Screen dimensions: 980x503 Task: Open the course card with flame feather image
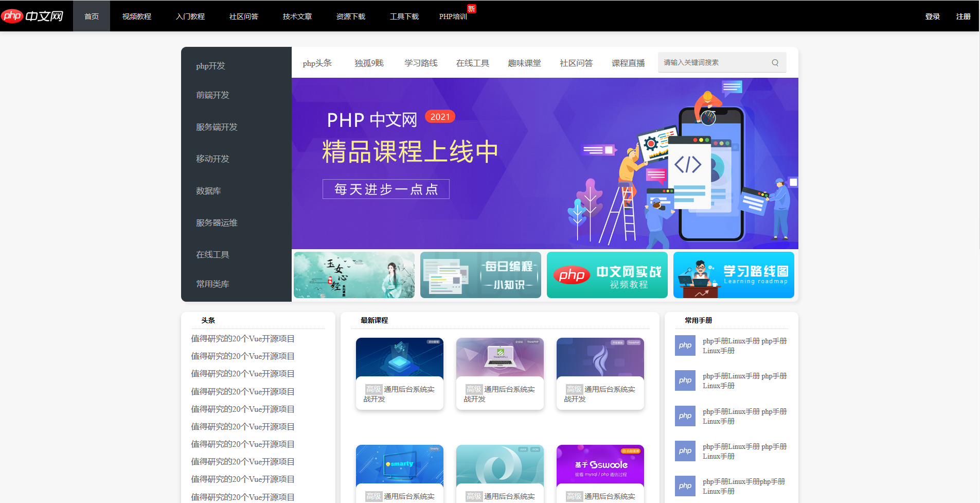point(600,374)
